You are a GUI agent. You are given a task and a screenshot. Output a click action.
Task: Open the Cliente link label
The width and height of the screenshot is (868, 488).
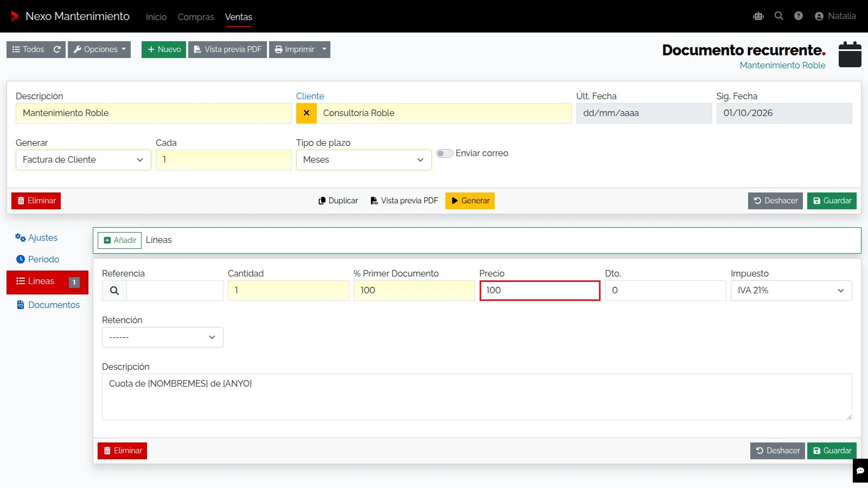point(310,96)
